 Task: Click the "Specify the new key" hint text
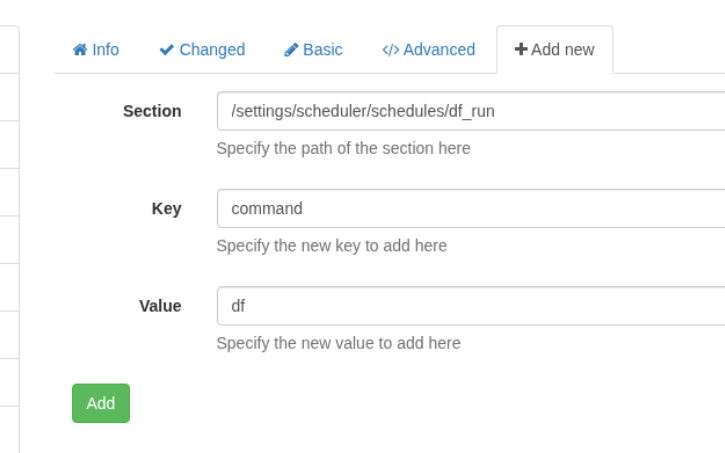[x=331, y=246]
